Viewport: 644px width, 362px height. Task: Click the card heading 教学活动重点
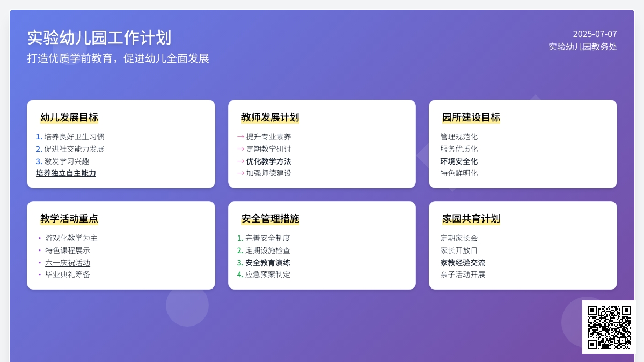click(x=69, y=219)
